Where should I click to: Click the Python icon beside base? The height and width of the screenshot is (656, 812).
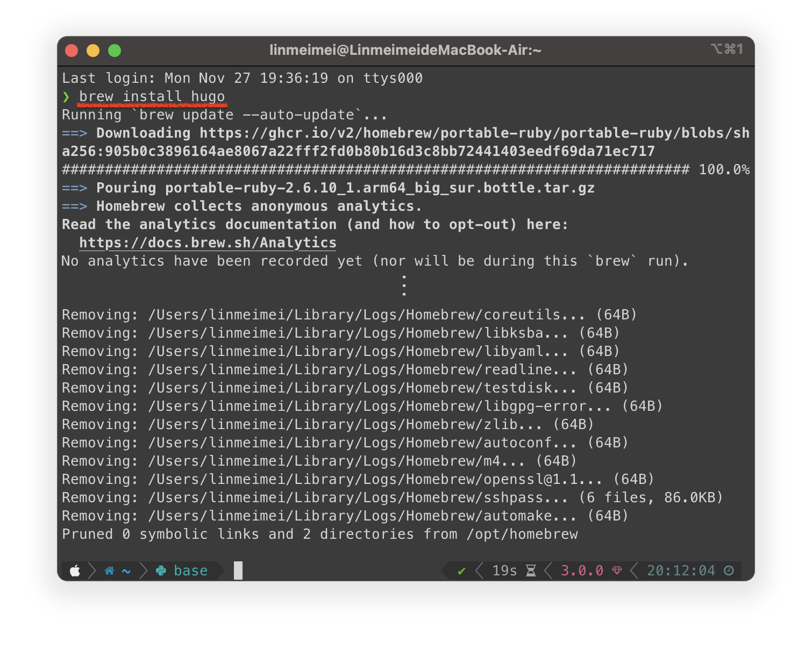point(161,571)
